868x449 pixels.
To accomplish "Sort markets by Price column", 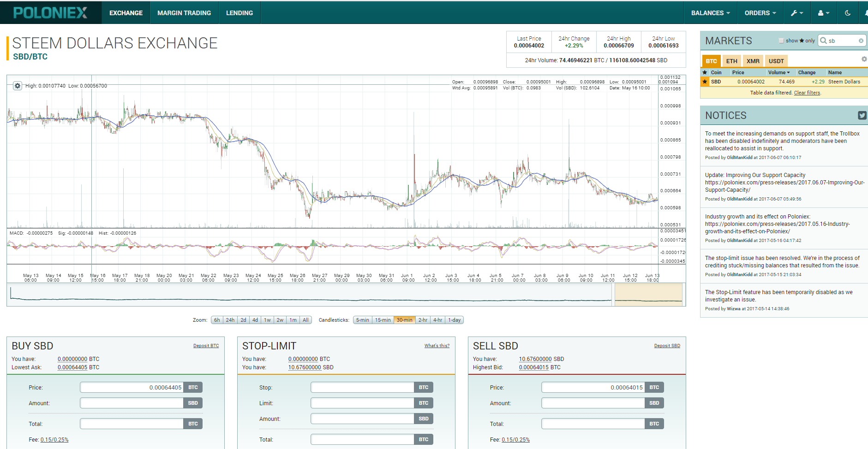I will click(738, 72).
